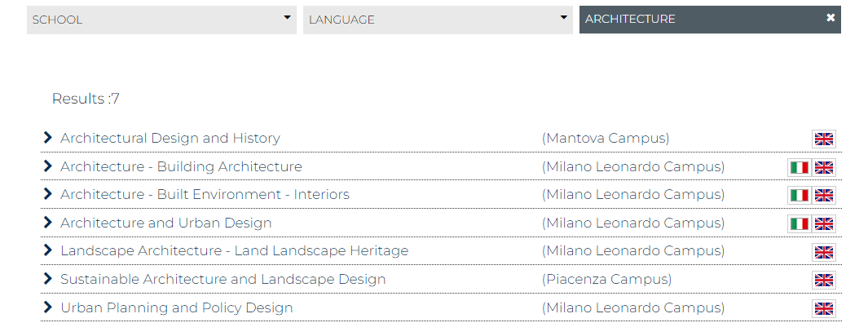Expand Urban Planning and Policy Design chevron
The height and width of the screenshot is (336, 868).
[x=47, y=307]
